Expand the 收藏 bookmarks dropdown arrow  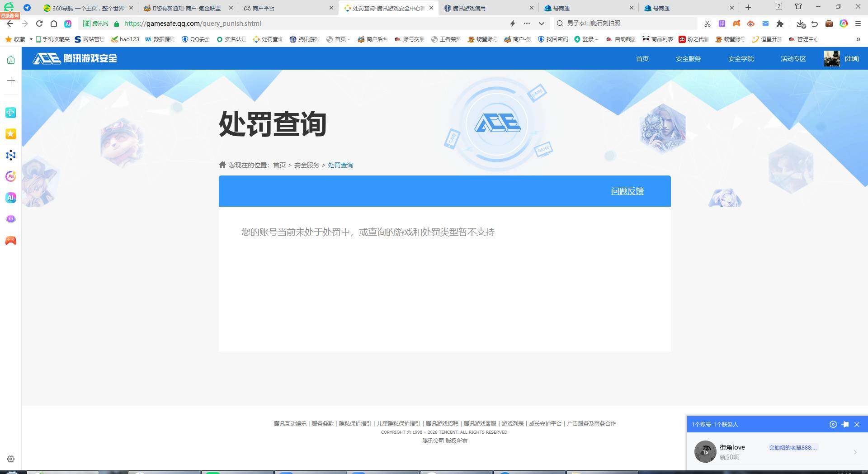(x=30, y=39)
